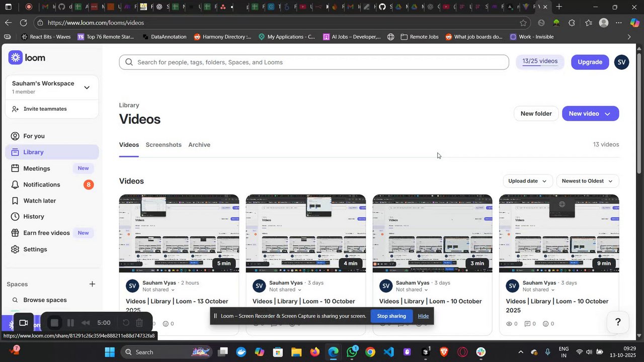Open the SV profile avatar menu
The width and height of the screenshot is (644, 362).
pyautogui.click(x=621, y=62)
